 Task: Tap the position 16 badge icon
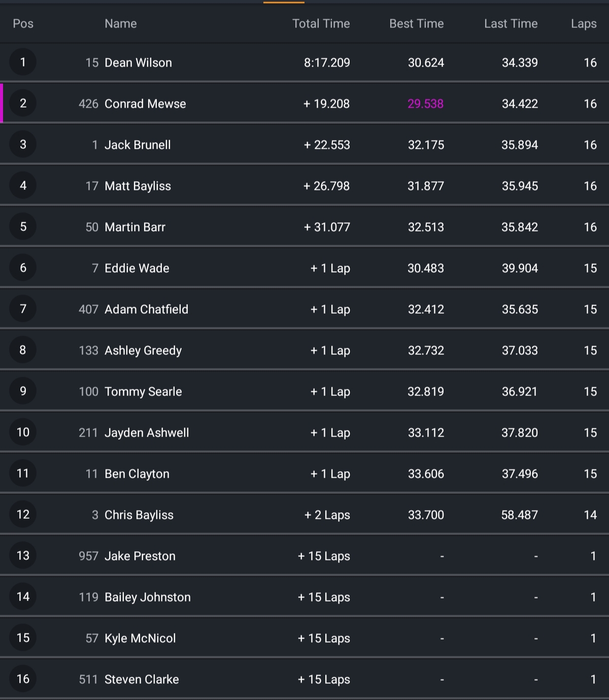(x=23, y=679)
